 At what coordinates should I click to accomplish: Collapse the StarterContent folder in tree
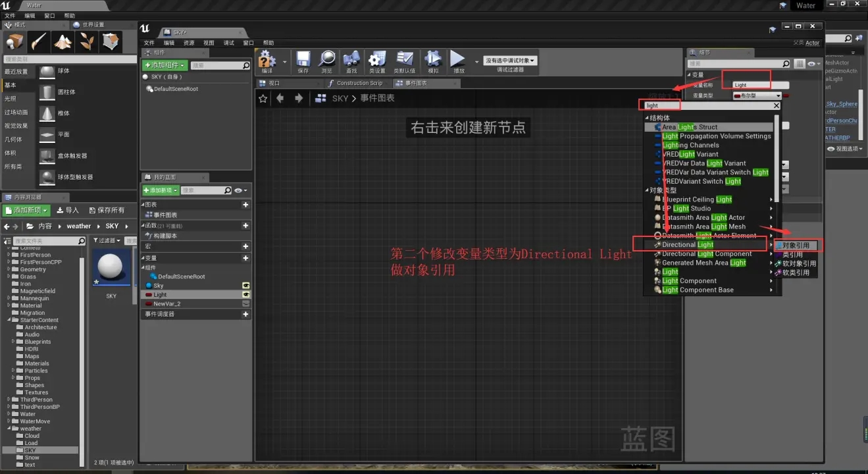tap(9, 320)
